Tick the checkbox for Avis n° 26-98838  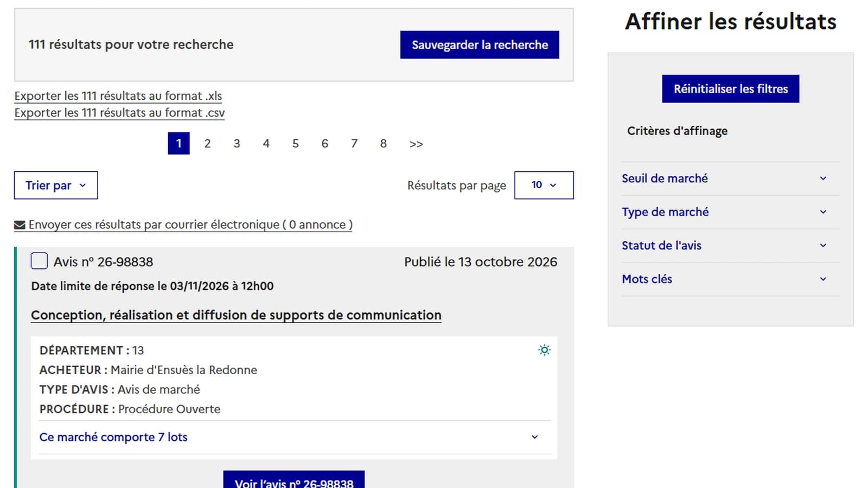click(39, 261)
